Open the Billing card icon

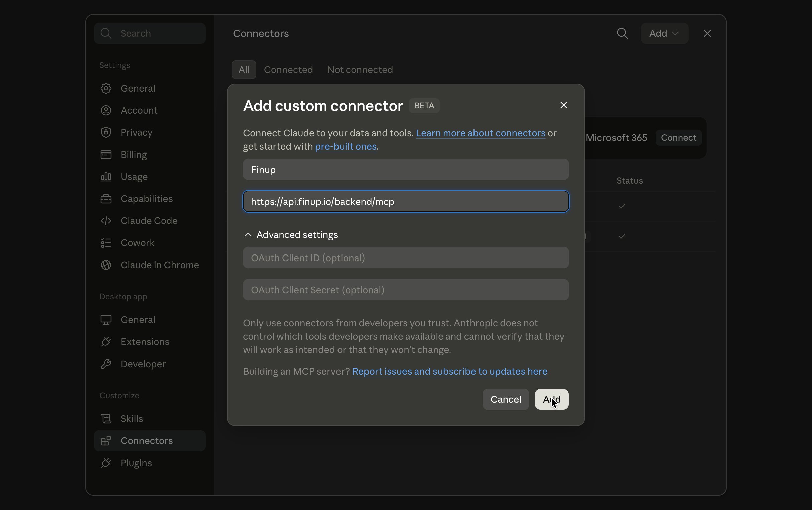(106, 155)
